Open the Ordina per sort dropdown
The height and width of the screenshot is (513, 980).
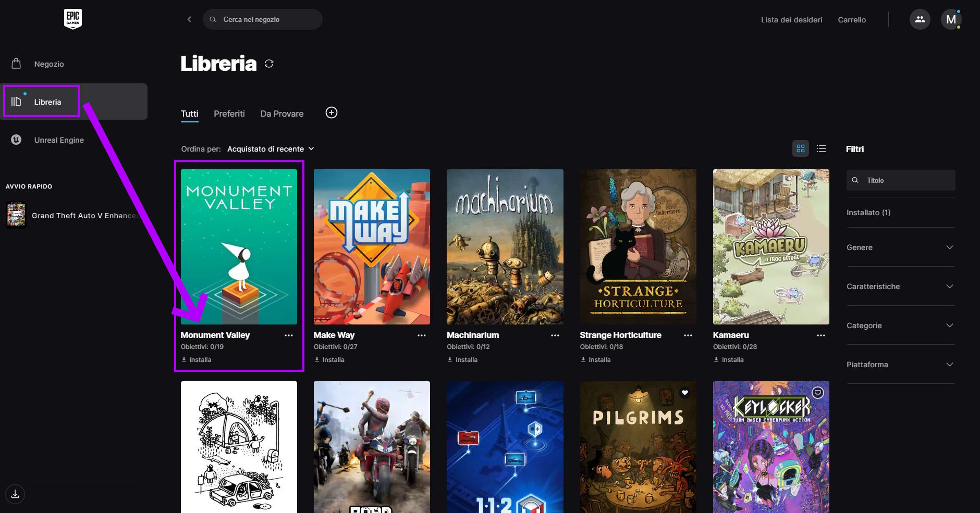271,149
